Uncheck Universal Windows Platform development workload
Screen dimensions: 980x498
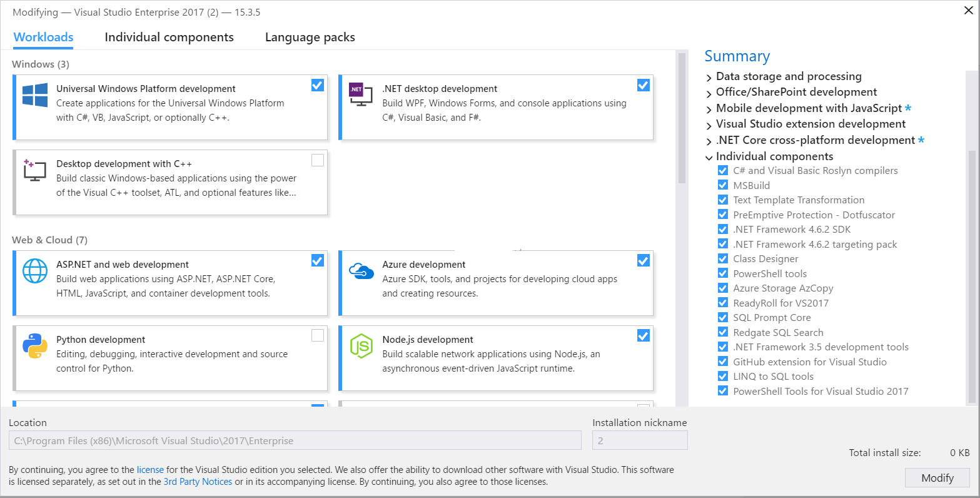click(x=318, y=85)
